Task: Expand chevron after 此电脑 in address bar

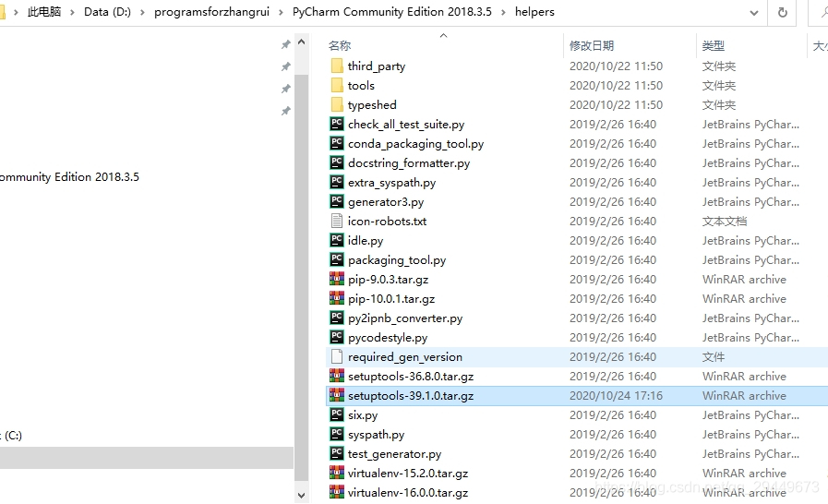Action: 72,12
